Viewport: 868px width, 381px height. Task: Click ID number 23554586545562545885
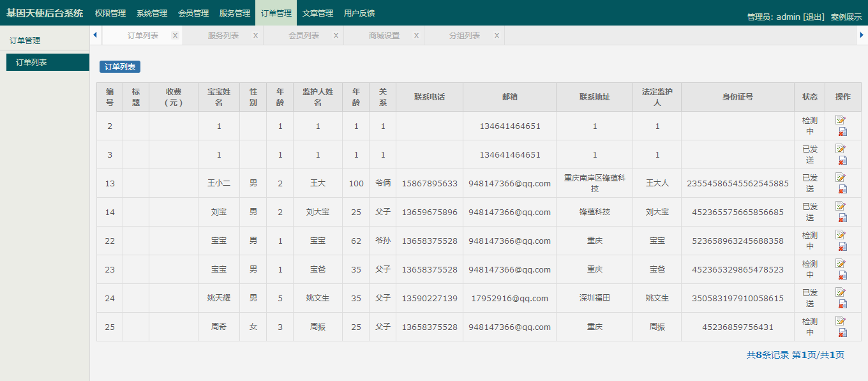pyautogui.click(x=738, y=183)
